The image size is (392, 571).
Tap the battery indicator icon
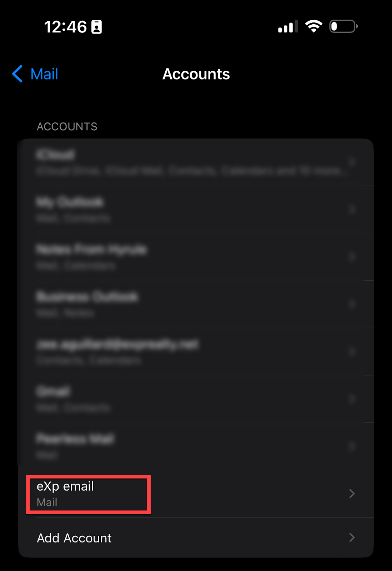[x=343, y=26]
